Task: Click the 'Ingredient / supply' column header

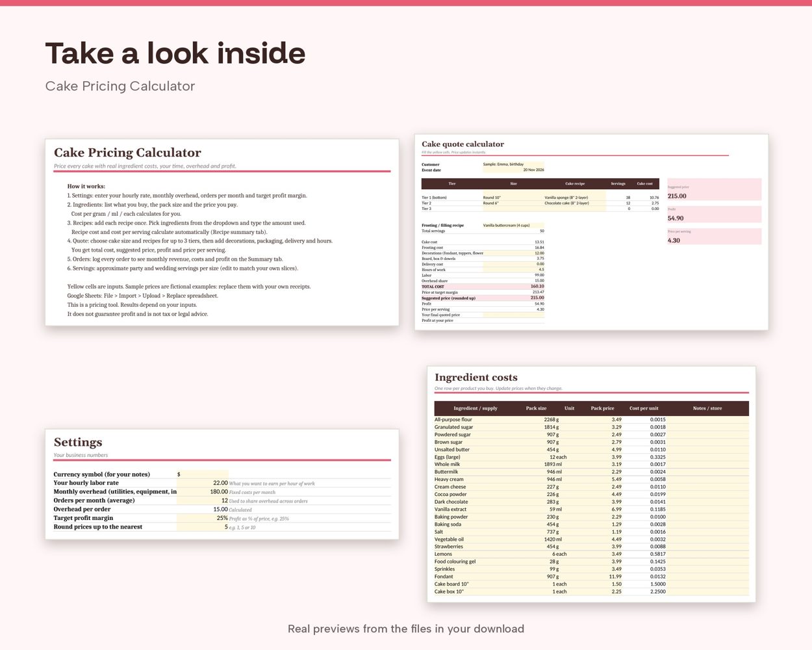Action: pyautogui.click(x=476, y=408)
